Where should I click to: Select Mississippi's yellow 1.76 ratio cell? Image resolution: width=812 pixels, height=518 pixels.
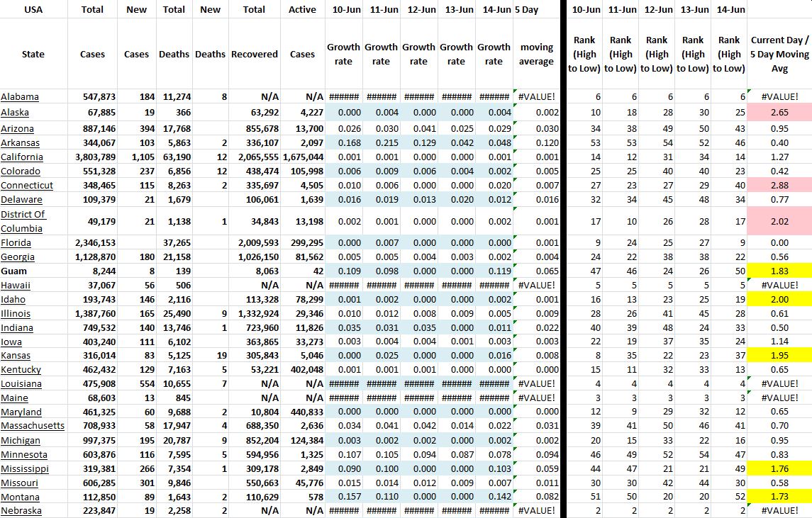coord(779,468)
